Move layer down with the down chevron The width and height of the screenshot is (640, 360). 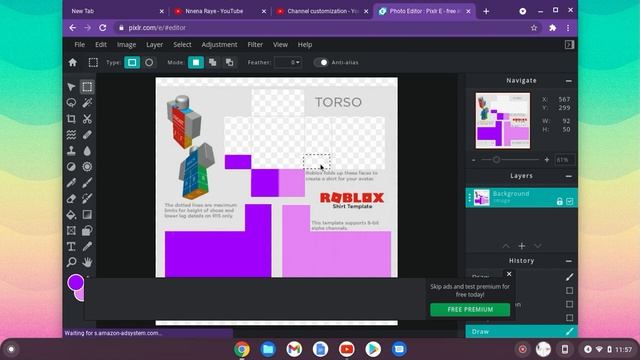(x=538, y=246)
